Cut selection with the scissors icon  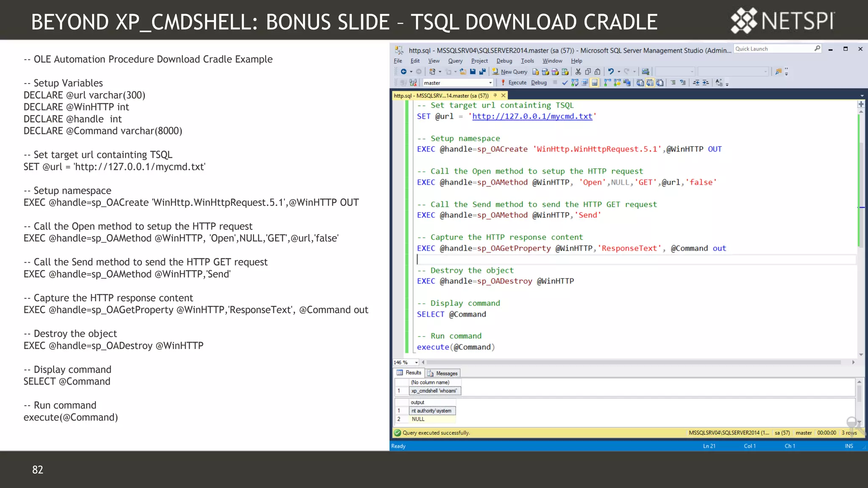point(578,72)
